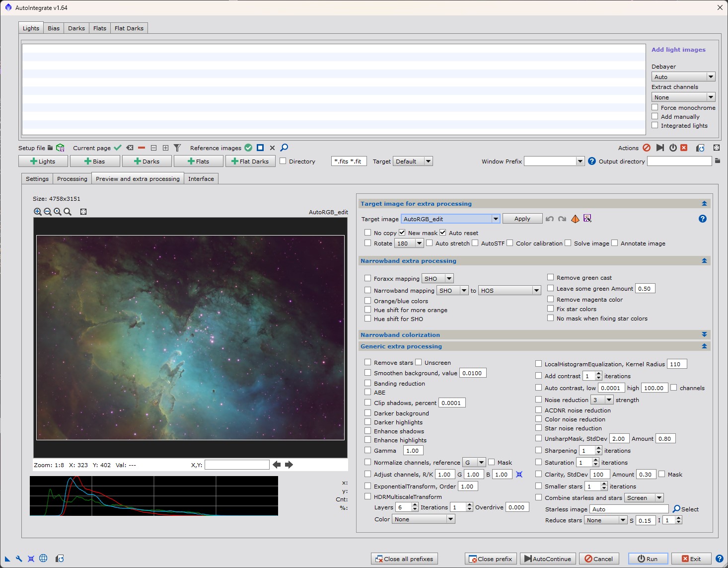Click the output directory folder icon

718,161
